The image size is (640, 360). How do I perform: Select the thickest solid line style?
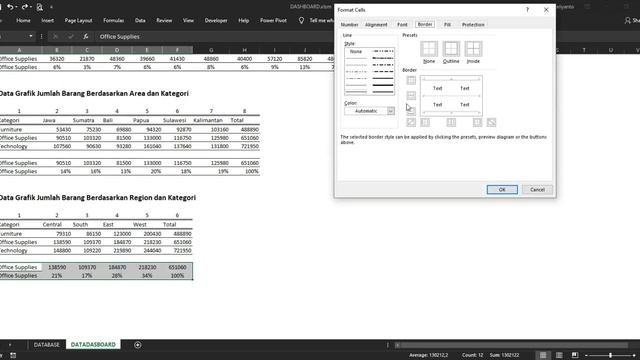click(x=383, y=85)
